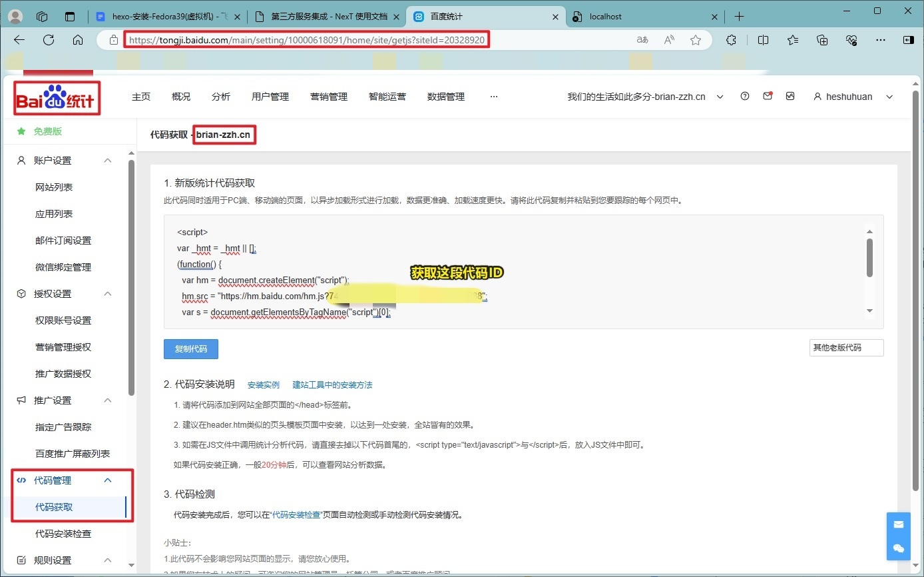Select 应用列表 in the sidebar
924x577 pixels.
54,214
